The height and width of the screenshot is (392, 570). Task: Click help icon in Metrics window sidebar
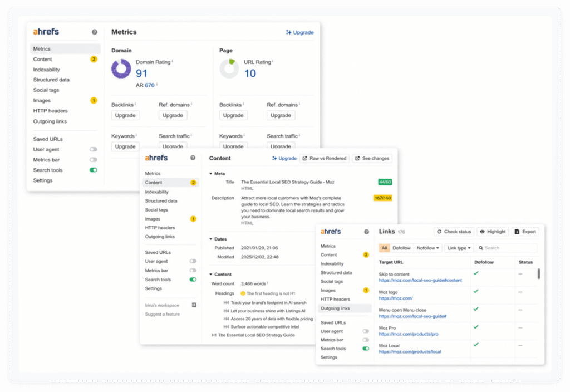tap(95, 32)
